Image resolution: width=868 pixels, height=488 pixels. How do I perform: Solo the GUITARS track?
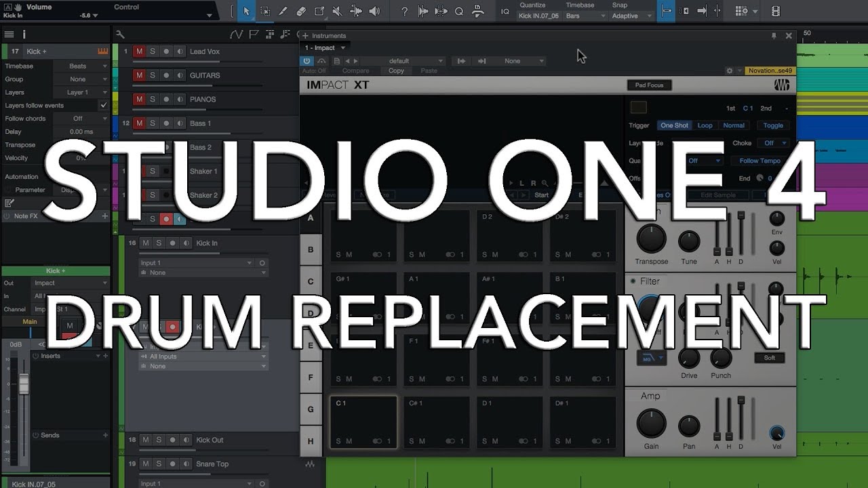click(x=153, y=75)
